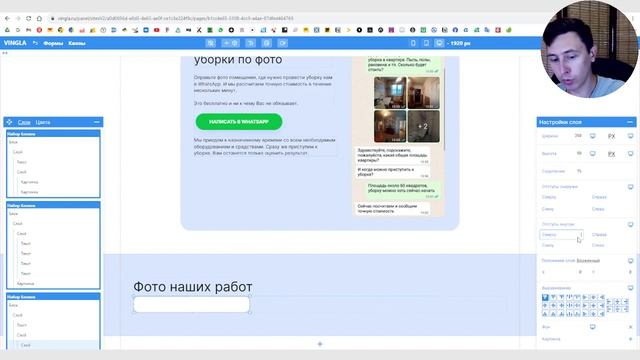Click the monitor icon after PX in Ширина row
Screen dimensions: 640x360
coord(631,136)
